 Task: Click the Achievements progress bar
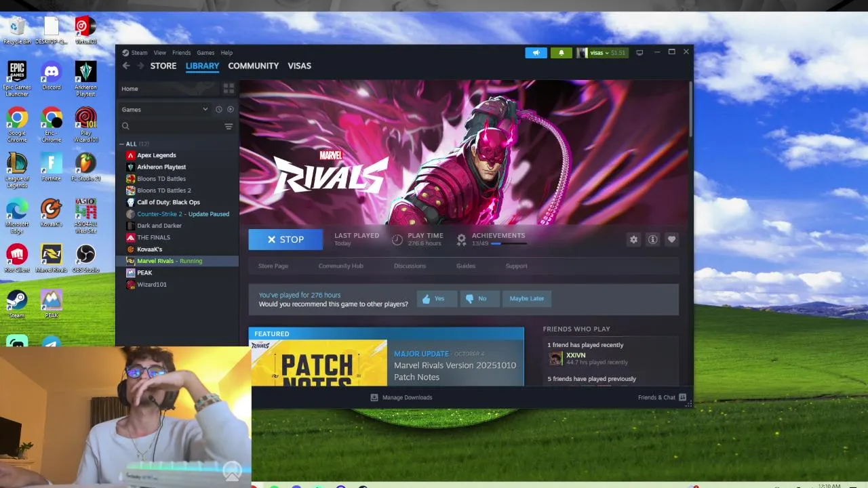(x=509, y=243)
